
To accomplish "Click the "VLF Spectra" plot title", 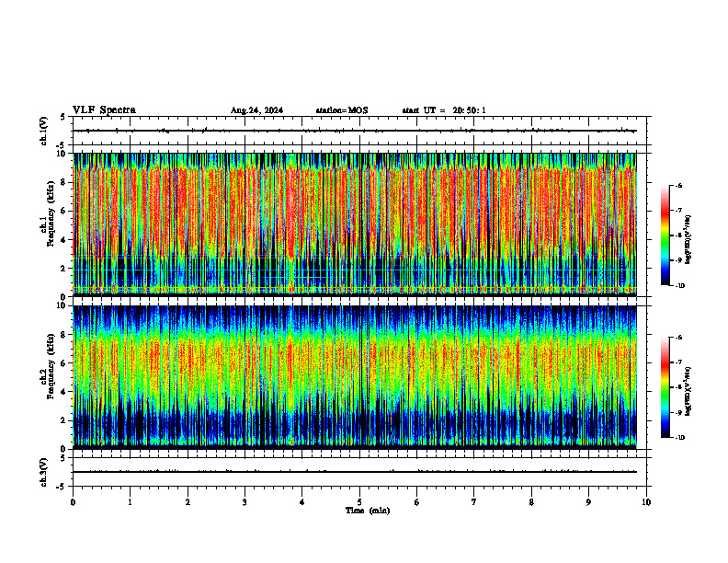I will pyautogui.click(x=104, y=110).
